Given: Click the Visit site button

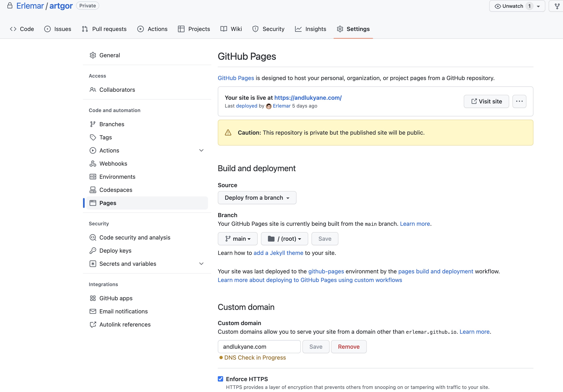Looking at the screenshot, I should [486, 101].
